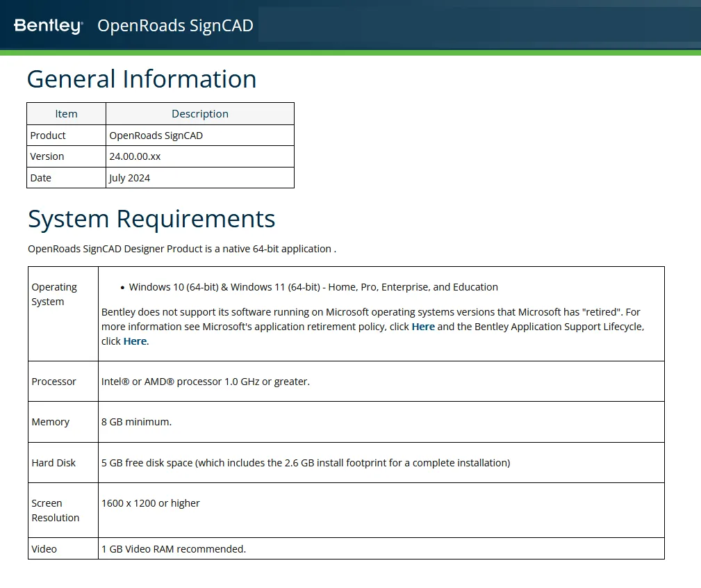Screen dimensions: 701x588
Task: Click the 'Bentley does not support' paragraph
Action: point(373,327)
